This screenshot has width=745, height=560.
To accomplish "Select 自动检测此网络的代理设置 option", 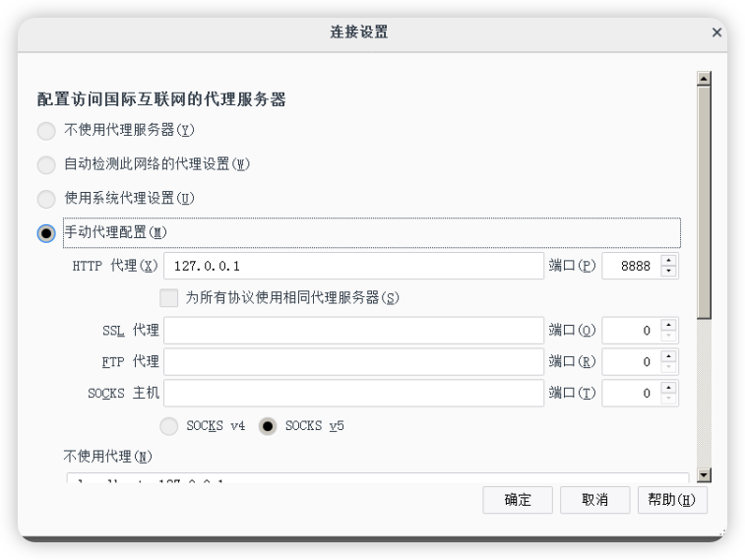I will pos(46,164).
